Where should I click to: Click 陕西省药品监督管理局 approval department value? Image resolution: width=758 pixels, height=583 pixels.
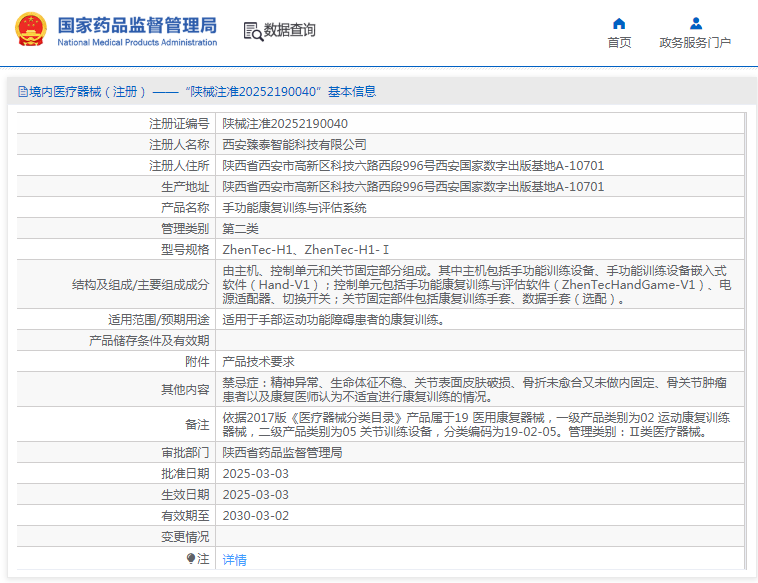coord(282,452)
